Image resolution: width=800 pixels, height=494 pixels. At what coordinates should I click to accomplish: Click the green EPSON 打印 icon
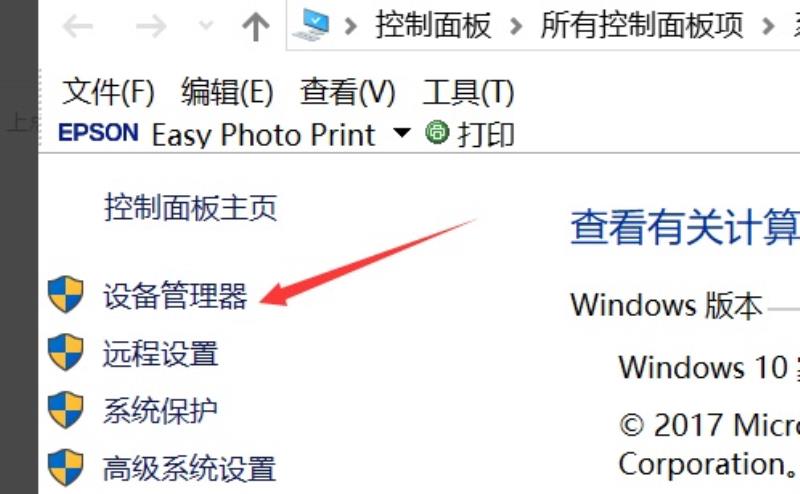(x=437, y=132)
